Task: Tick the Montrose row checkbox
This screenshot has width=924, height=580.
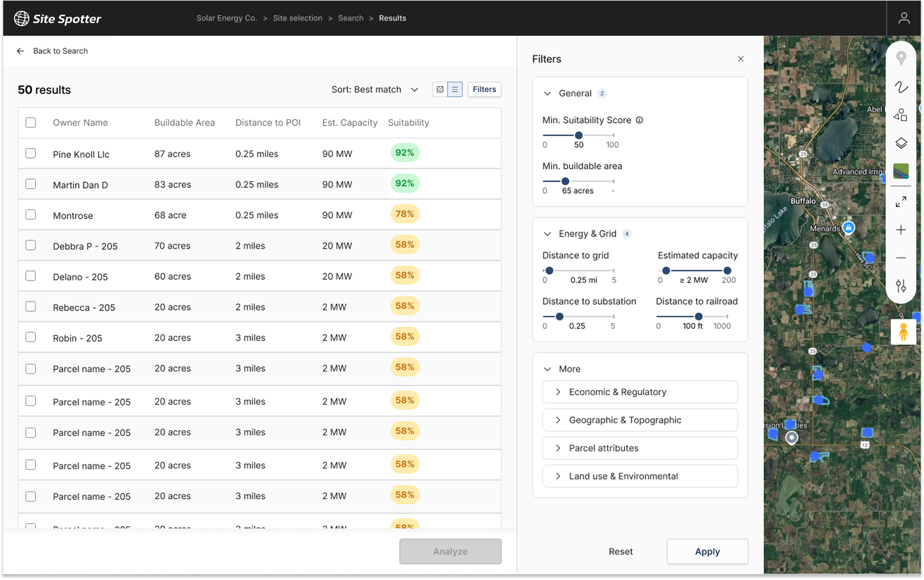Action: click(x=31, y=214)
